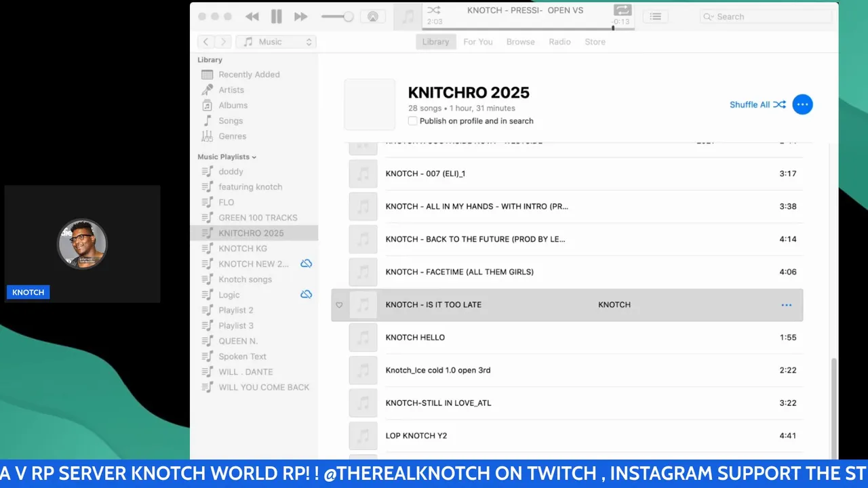Adjust the volume slider knob
Viewport: 868px width, 488px height.
tap(348, 16)
